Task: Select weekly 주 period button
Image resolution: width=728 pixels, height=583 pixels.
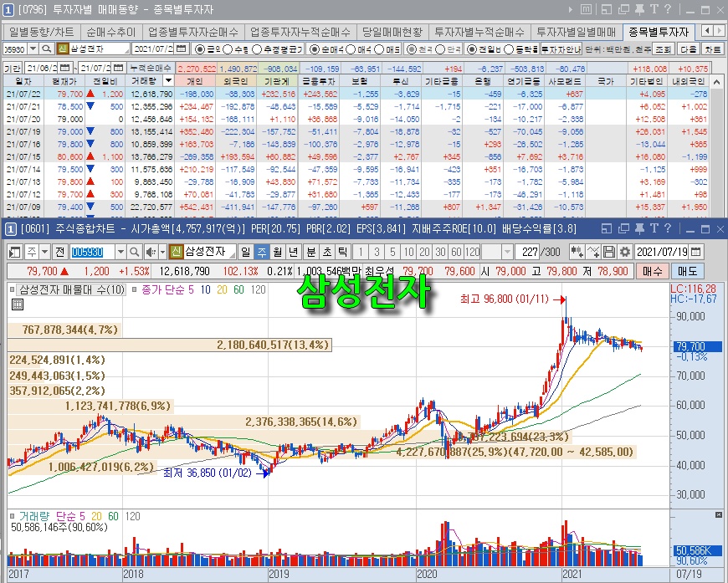Action: click(x=262, y=252)
